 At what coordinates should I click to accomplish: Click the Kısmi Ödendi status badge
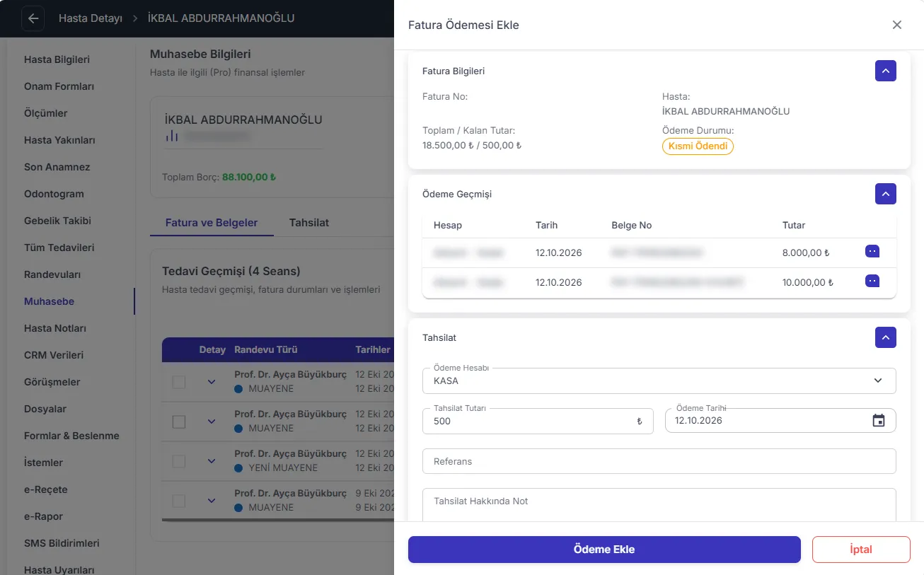coord(698,146)
